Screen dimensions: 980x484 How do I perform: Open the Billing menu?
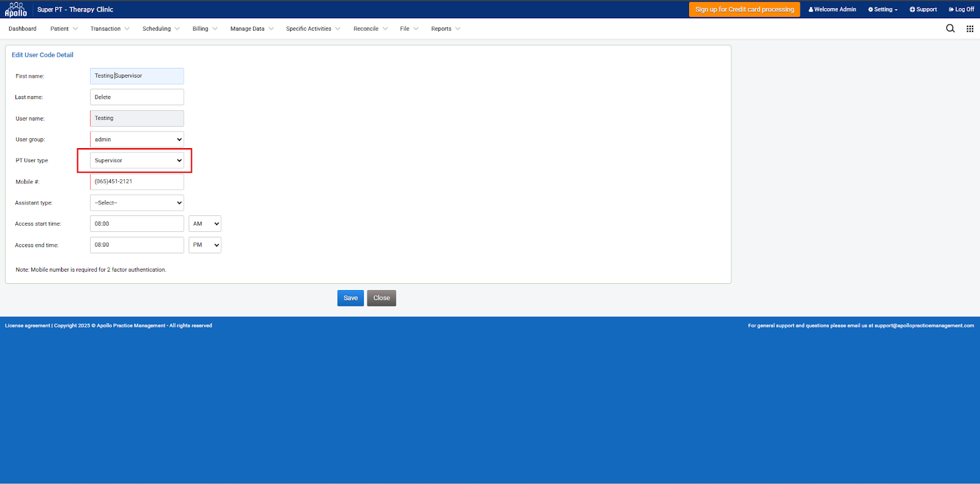tap(205, 29)
